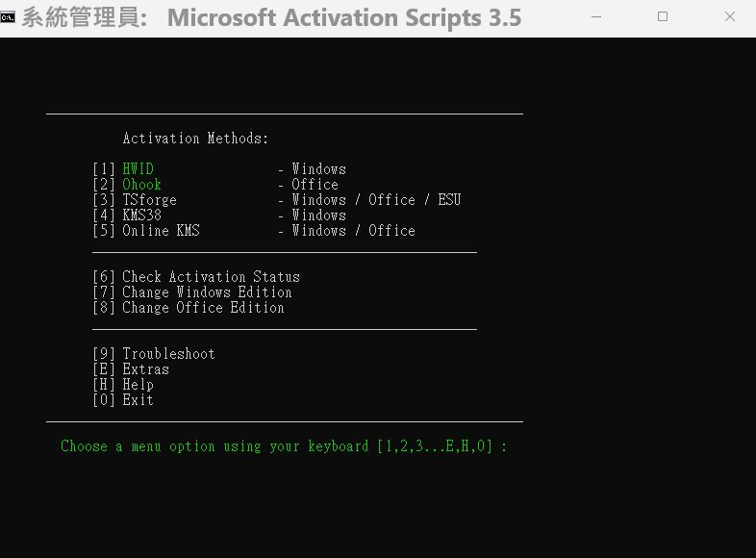This screenshot has height=558, width=756.
Task: Click the keyboard prompt input line
Action: click(x=283, y=446)
